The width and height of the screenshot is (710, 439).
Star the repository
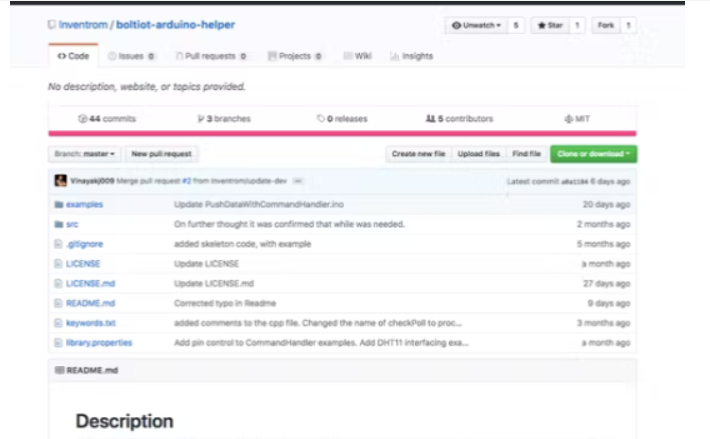(x=550, y=25)
